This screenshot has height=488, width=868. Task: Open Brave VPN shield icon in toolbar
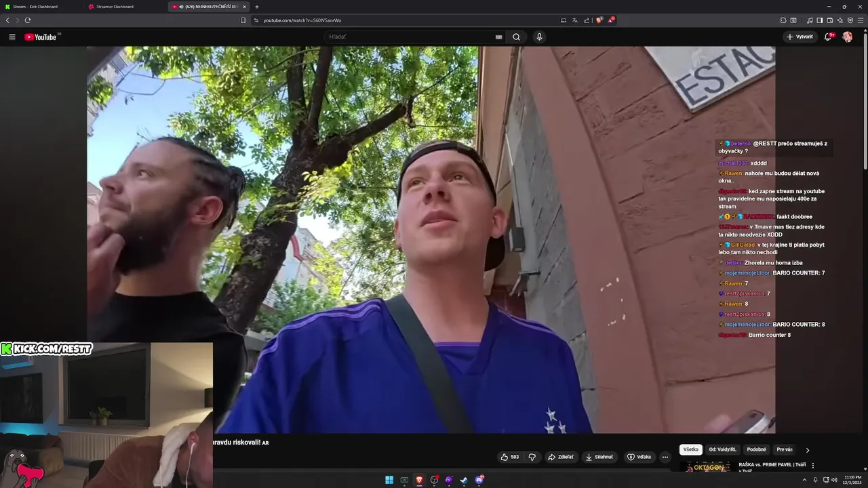(x=850, y=20)
